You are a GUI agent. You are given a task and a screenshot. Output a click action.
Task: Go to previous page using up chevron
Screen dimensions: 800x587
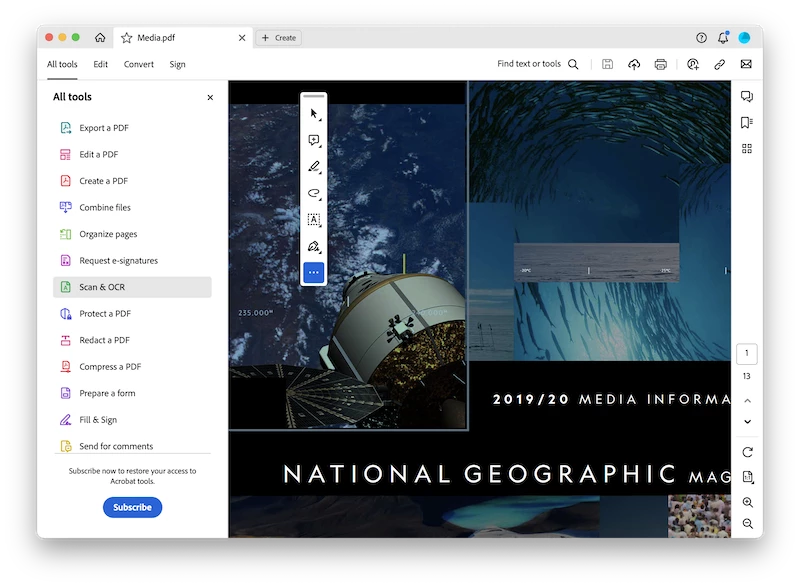[x=747, y=401]
